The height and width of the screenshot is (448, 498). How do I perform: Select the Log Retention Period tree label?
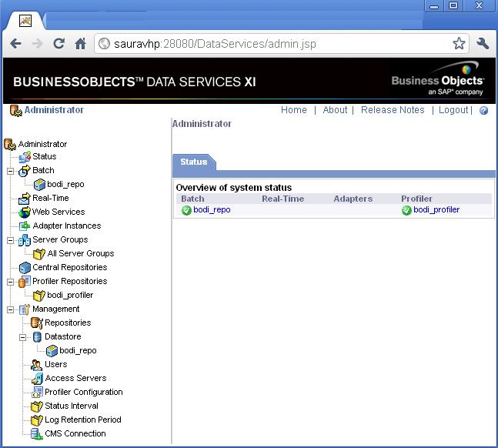83,420
